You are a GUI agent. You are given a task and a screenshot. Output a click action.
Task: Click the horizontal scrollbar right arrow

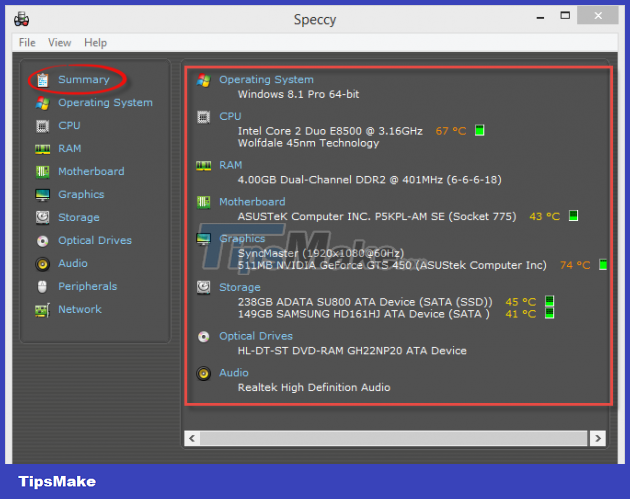point(598,438)
